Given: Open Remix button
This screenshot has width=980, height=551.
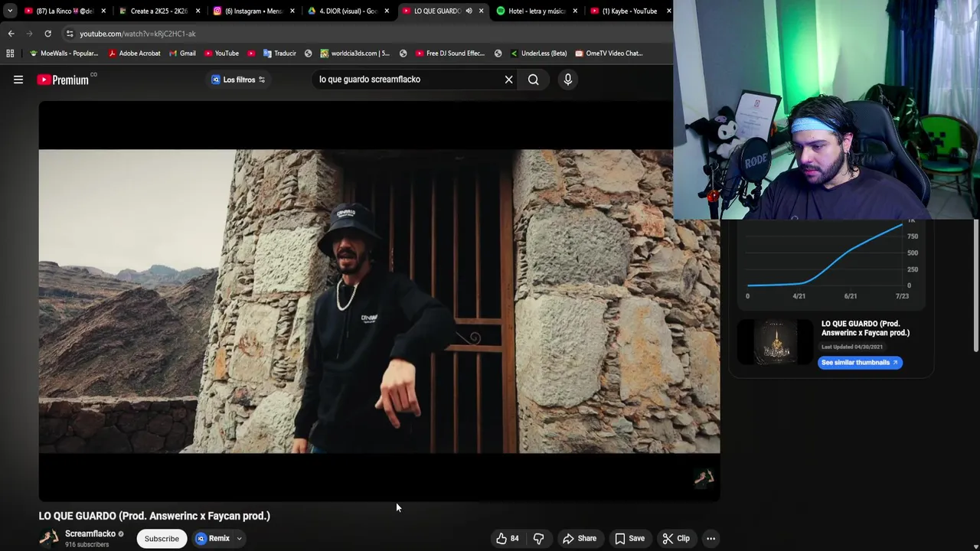Looking at the screenshot, I should tap(213, 539).
